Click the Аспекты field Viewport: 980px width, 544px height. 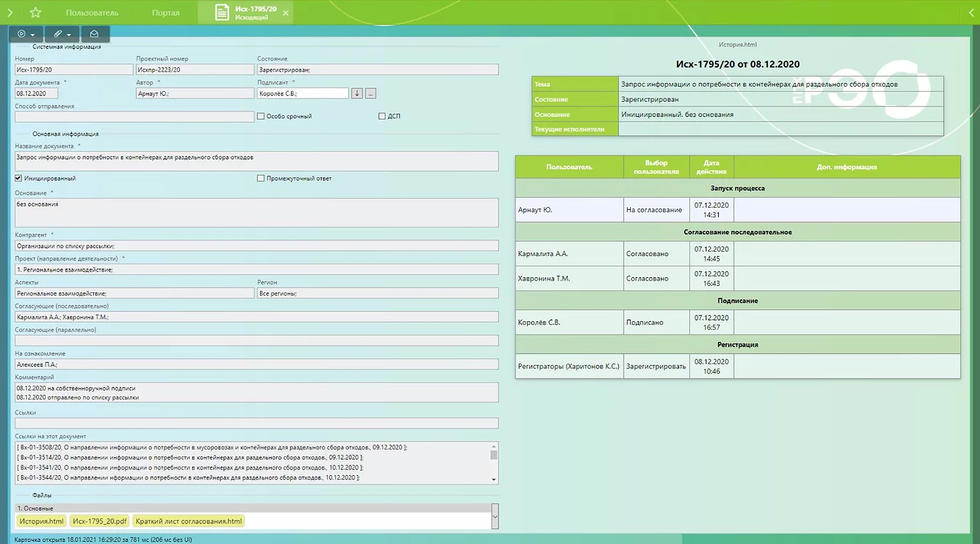[x=134, y=293]
